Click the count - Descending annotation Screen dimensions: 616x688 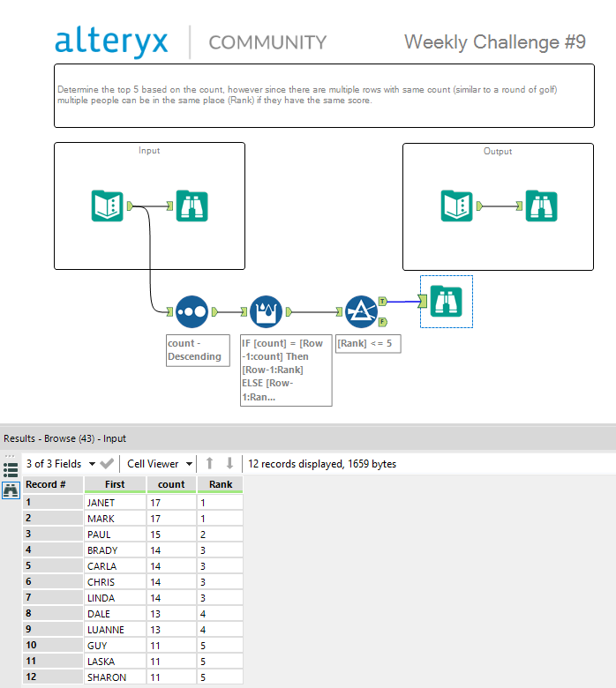coord(198,350)
